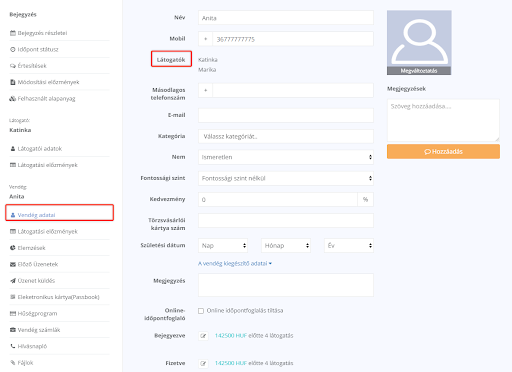This screenshot has width=512, height=372.
Task: Click the clock icon beside Időpont státusz
Action: pyautogui.click(x=13, y=49)
